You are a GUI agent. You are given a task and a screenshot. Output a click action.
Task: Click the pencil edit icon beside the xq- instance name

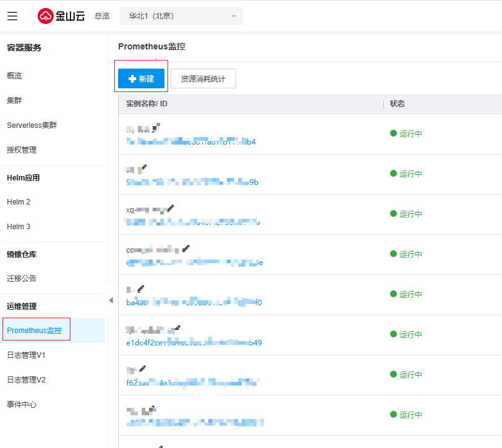[x=171, y=209]
